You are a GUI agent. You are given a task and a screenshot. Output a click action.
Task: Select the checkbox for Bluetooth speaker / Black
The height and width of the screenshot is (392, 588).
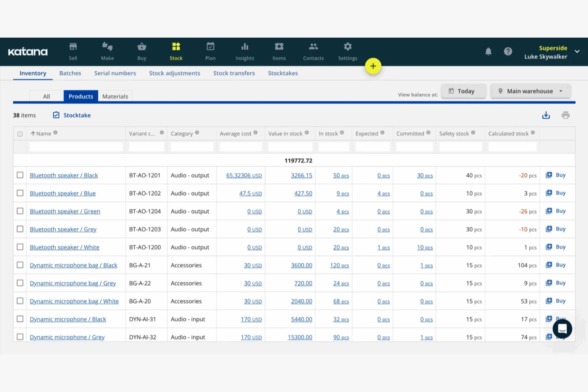tap(20, 175)
